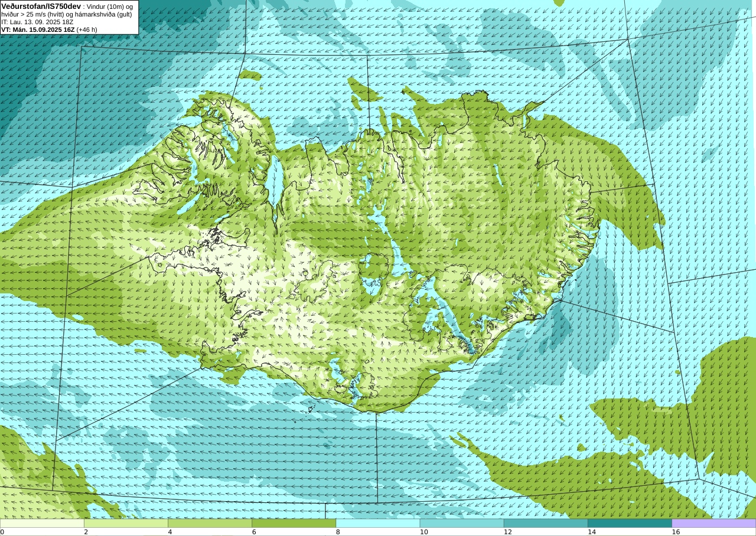Image resolution: width=756 pixels, height=536 pixels.
Task: Click the legend scale value "14"
Action: click(x=592, y=532)
